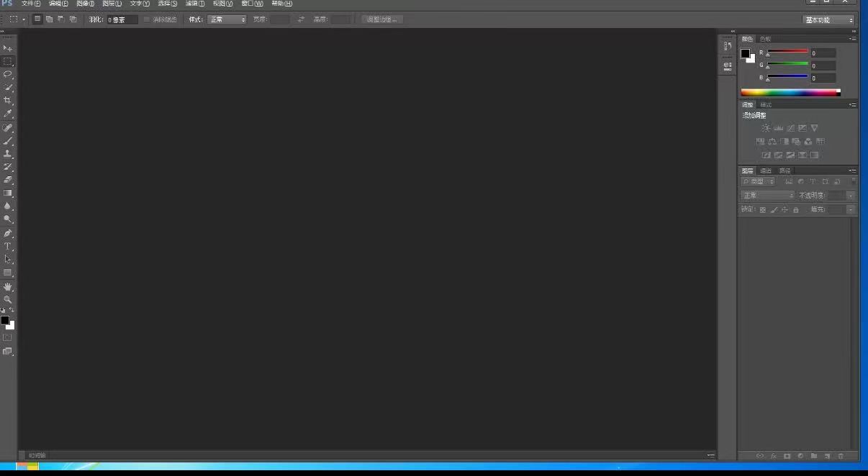Swap foreground and background colors
Viewport: 868px width, 476px height.
[12, 310]
